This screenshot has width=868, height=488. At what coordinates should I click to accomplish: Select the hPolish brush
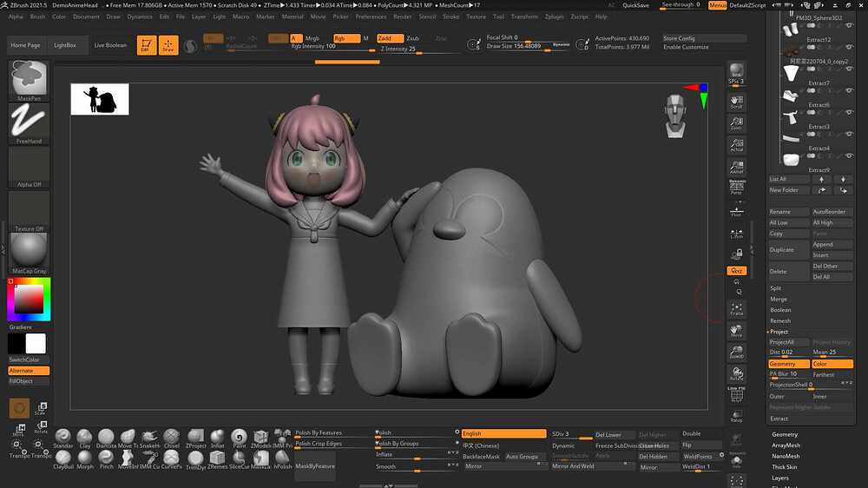(282, 459)
